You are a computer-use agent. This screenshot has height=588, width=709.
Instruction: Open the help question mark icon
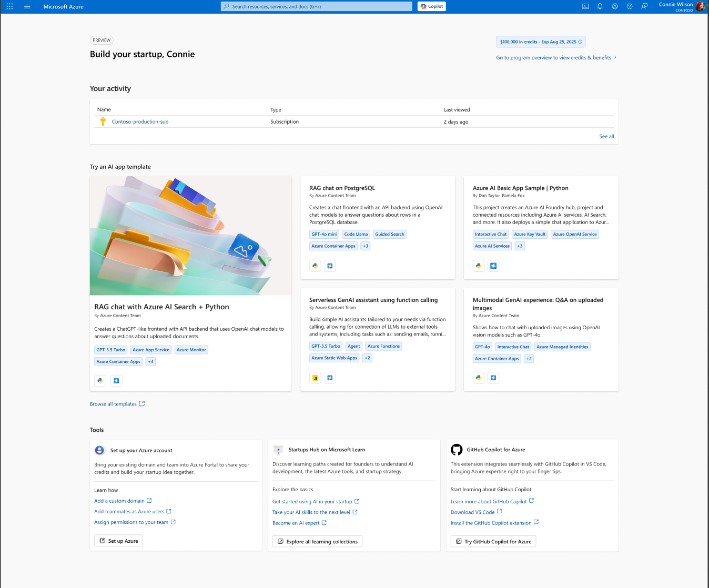click(630, 6)
